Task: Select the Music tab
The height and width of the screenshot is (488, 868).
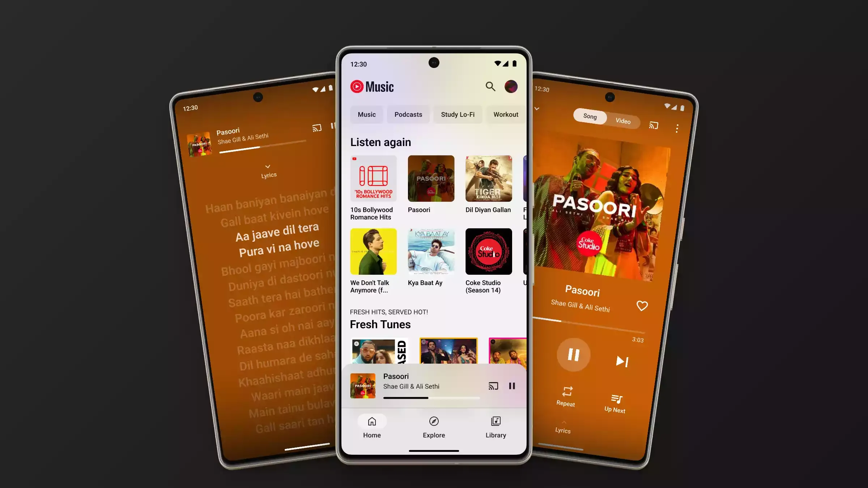Action: (x=366, y=114)
